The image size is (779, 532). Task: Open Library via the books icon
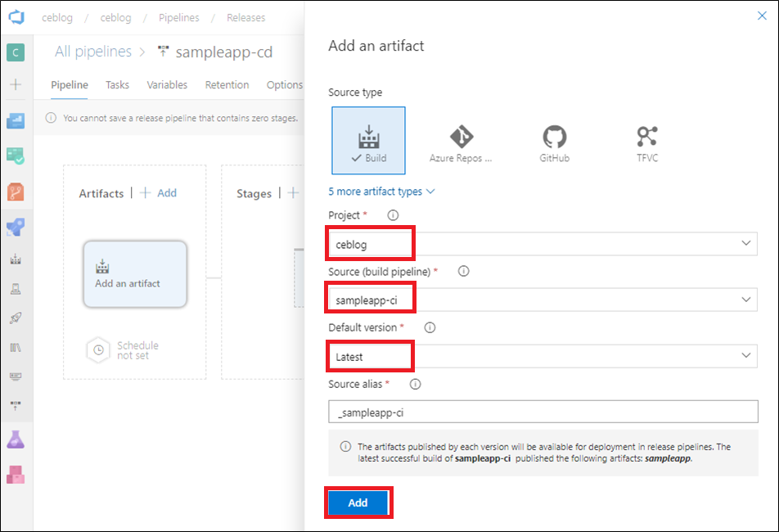point(16,347)
